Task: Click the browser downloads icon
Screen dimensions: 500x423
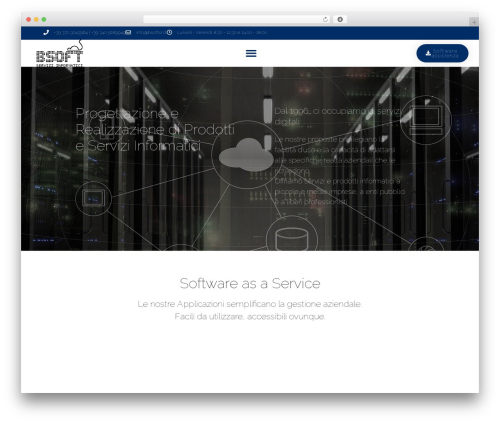Action: click(x=340, y=19)
